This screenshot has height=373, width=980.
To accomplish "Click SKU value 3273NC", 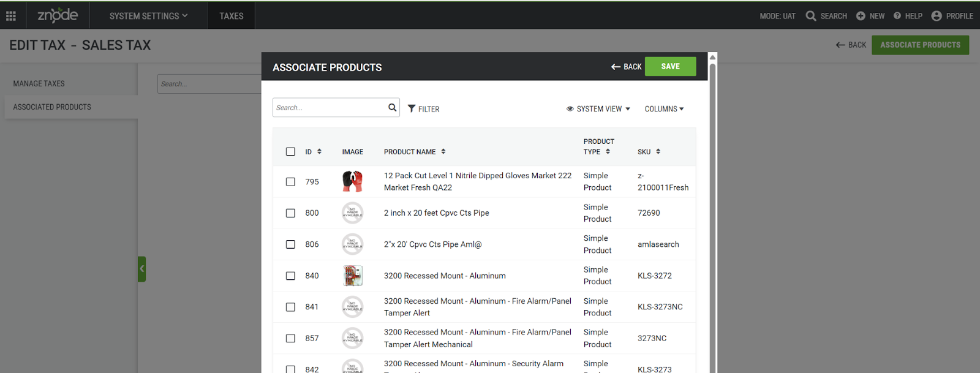I will (x=652, y=338).
